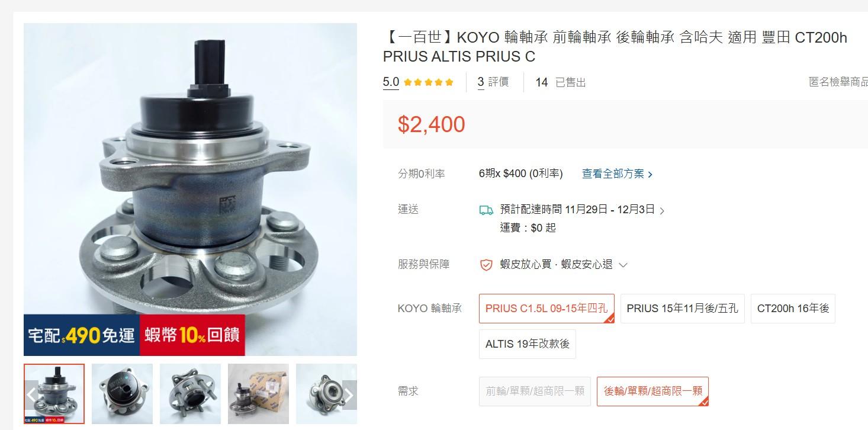This screenshot has width=868, height=430.
Task: Open 查看全部方案 installment plans
Action: tap(618, 174)
